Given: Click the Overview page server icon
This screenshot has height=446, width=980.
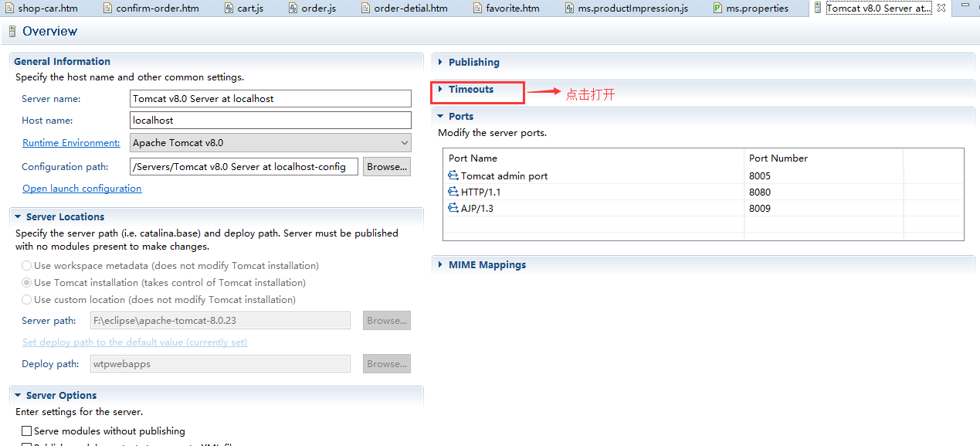Looking at the screenshot, I should click(x=12, y=32).
